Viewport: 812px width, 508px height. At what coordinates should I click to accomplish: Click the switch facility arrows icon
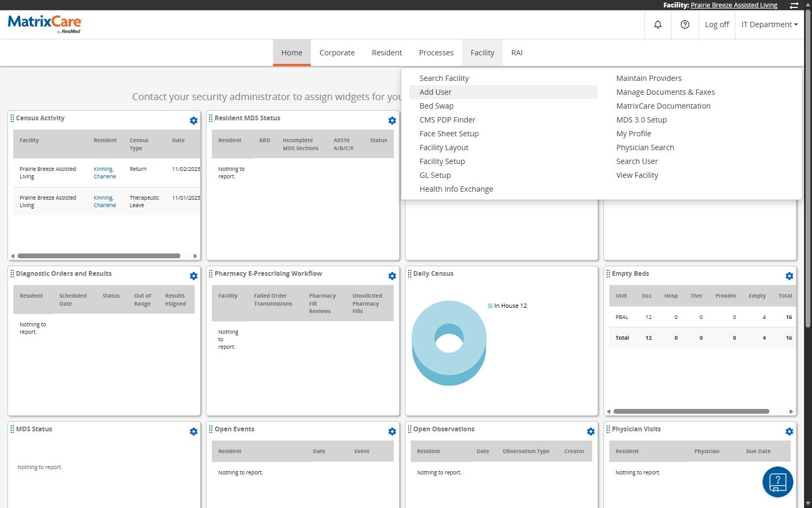(794, 5)
